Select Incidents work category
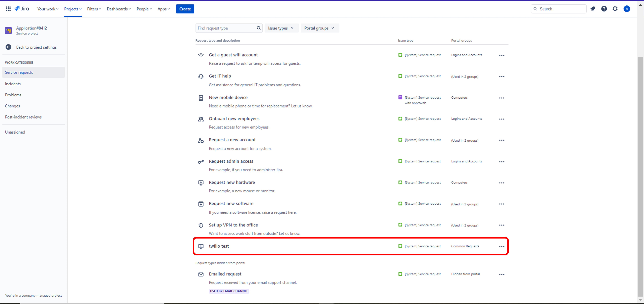Screen dimensions: 644x304 13,84
